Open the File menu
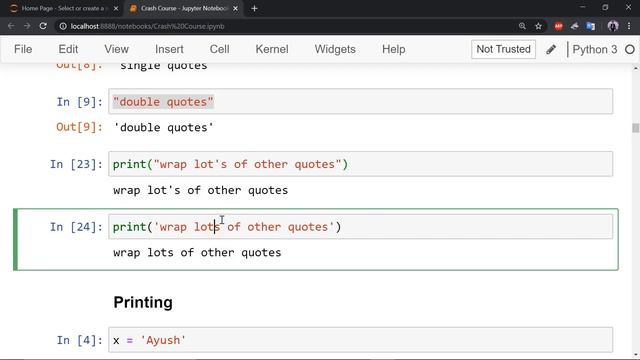Image resolution: width=640 pixels, height=360 pixels. (23, 49)
